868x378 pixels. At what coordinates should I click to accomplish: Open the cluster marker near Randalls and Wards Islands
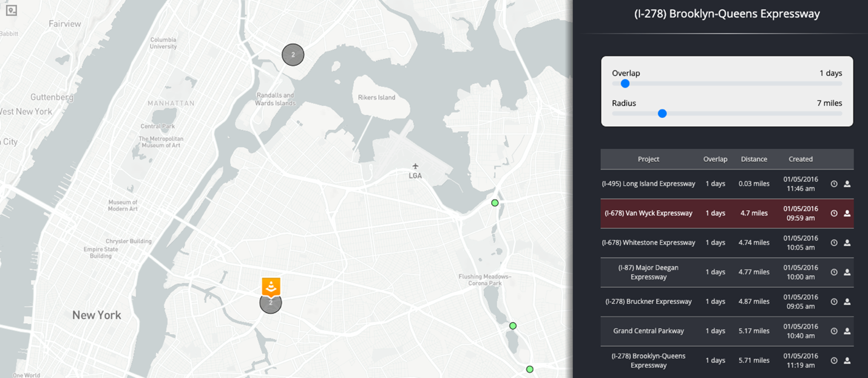293,55
